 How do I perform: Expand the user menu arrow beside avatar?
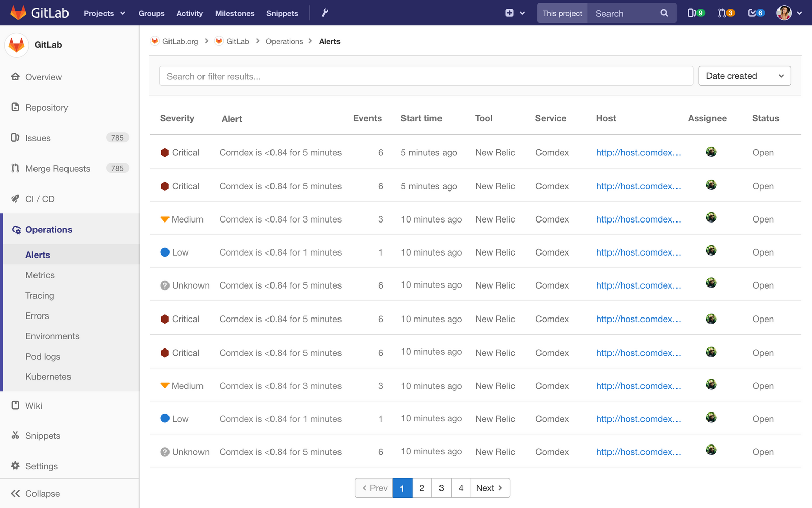pos(799,13)
